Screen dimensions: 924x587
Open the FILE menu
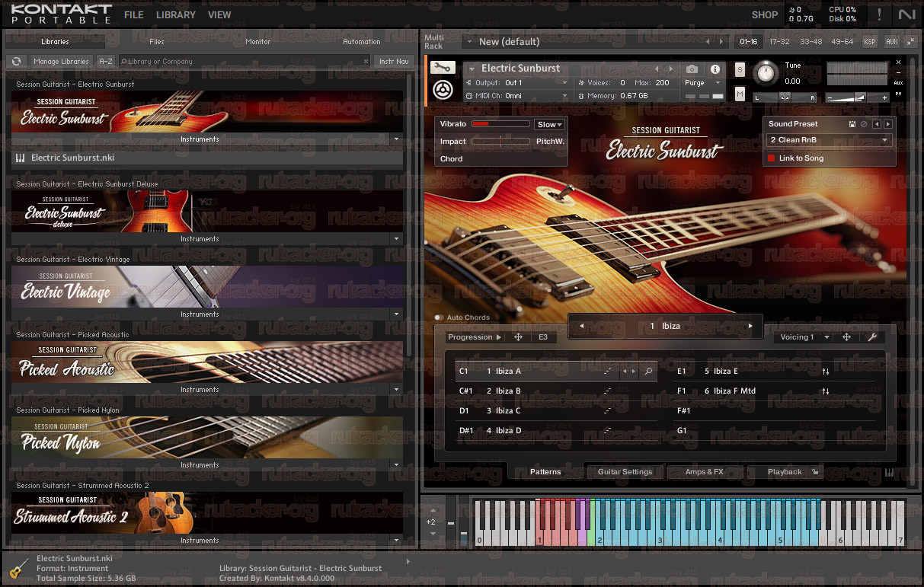[x=133, y=14]
